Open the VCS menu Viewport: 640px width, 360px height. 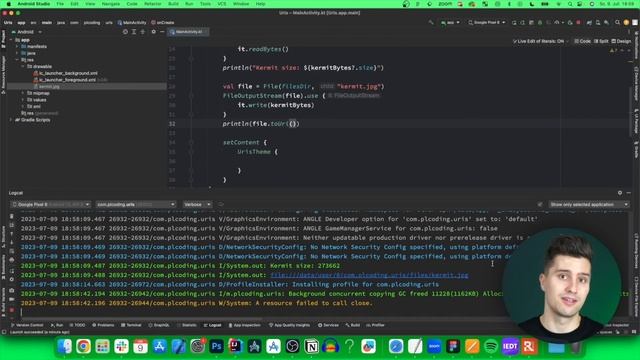click(x=222, y=4)
